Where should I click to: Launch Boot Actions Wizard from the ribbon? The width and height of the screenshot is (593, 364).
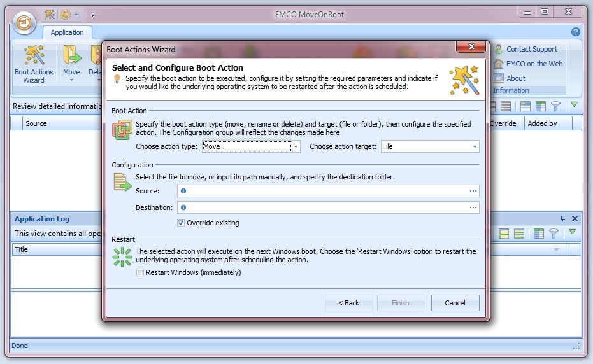(34, 64)
